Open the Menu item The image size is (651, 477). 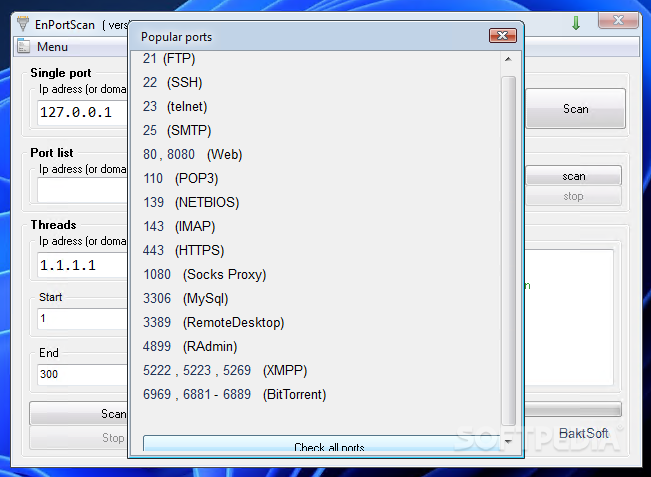click(x=52, y=47)
